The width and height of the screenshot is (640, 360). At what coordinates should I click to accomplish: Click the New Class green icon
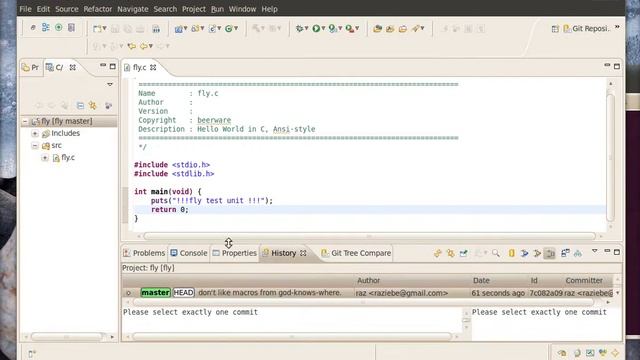point(229,29)
